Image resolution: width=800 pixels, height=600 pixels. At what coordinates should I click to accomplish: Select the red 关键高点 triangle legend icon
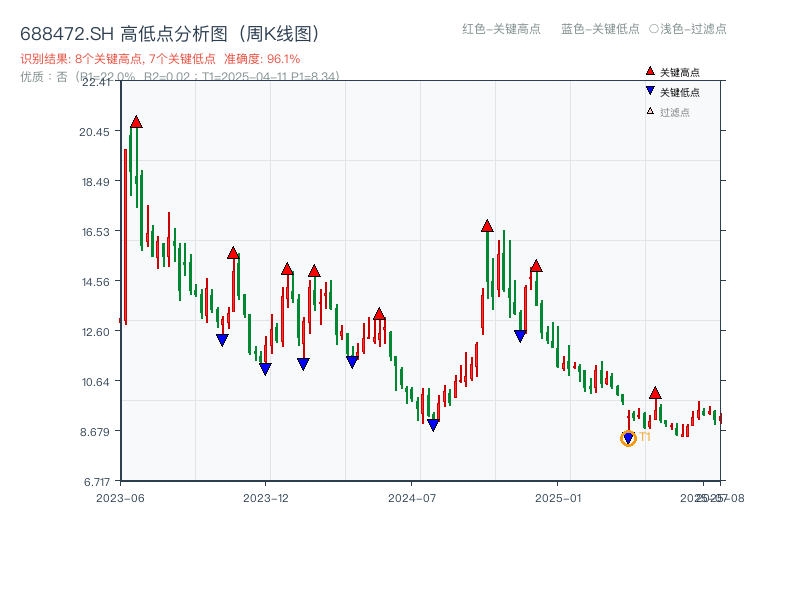(648, 71)
